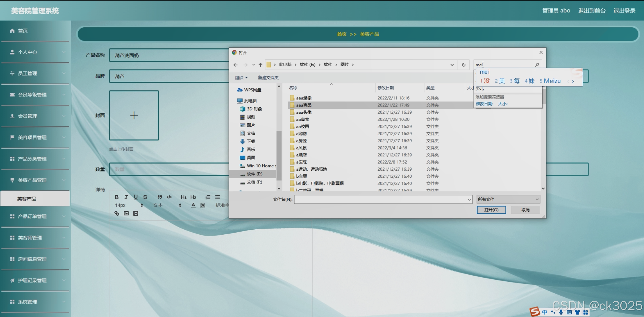Toggle underline formatting in the editor
The width and height of the screenshot is (644, 317).
[136, 197]
